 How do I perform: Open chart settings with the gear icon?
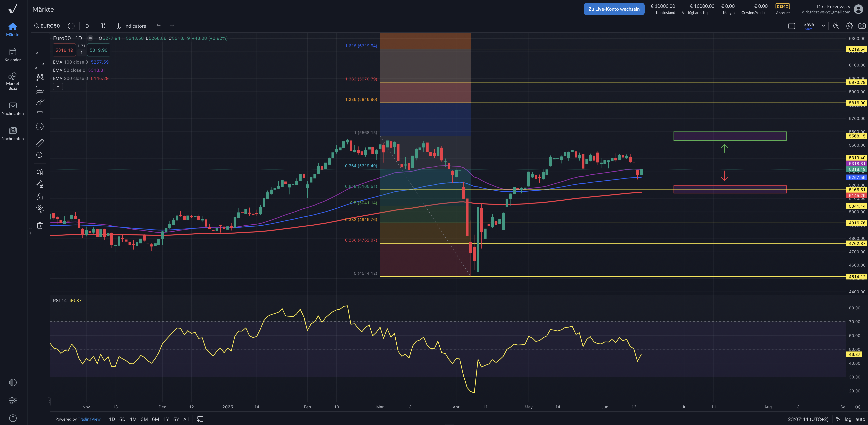pyautogui.click(x=849, y=26)
